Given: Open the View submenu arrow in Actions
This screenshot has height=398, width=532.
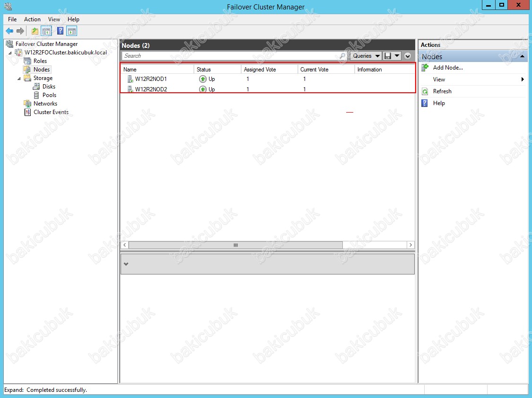Looking at the screenshot, I should pyautogui.click(x=523, y=80).
